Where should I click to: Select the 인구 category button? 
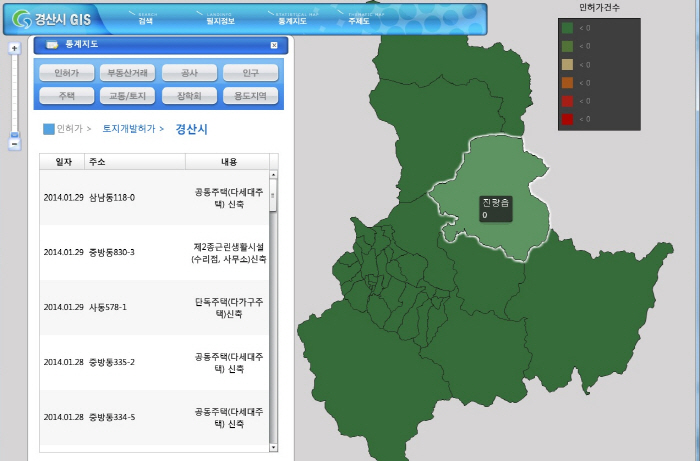[250, 73]
